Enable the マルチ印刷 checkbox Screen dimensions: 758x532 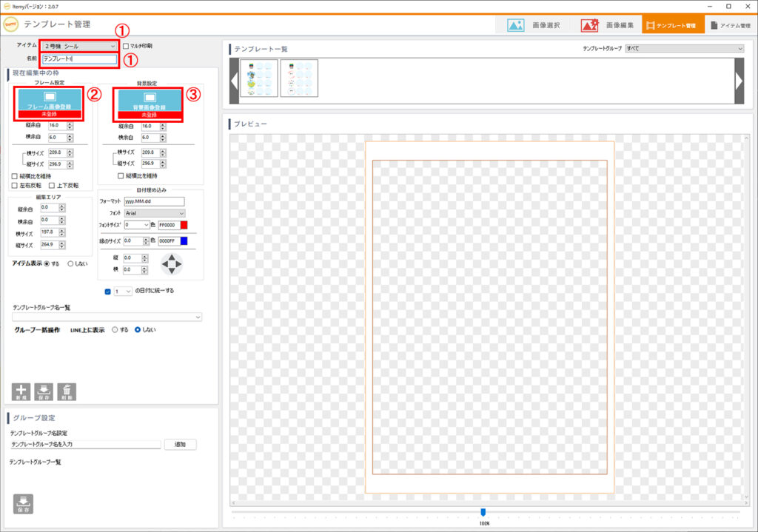[x=126, y=46]
